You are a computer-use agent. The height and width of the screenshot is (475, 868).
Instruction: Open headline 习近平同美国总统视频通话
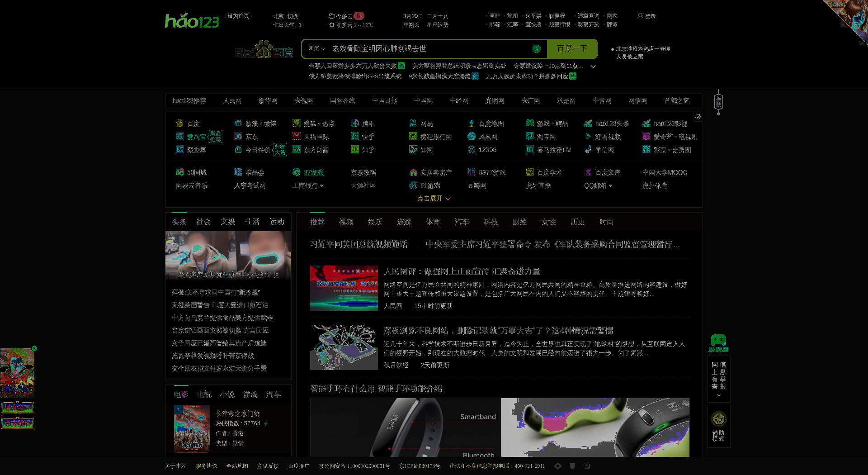point(359,244)
